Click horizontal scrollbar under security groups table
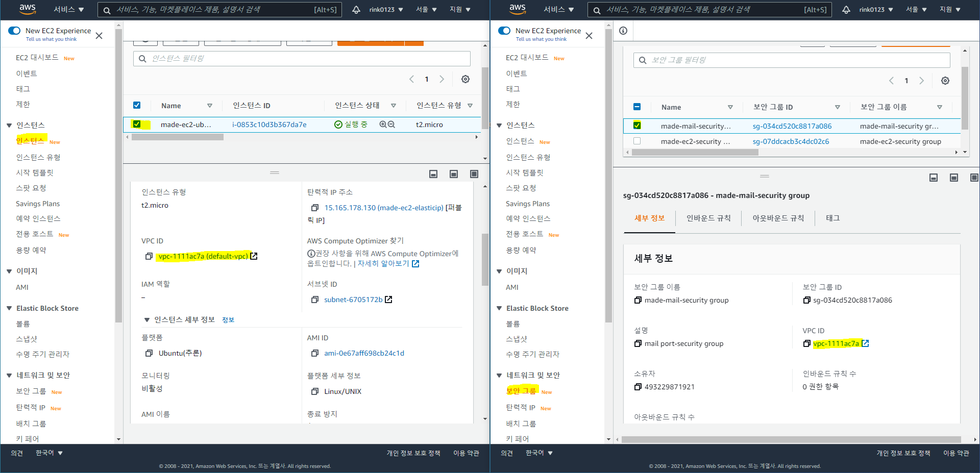 [695, 152]
